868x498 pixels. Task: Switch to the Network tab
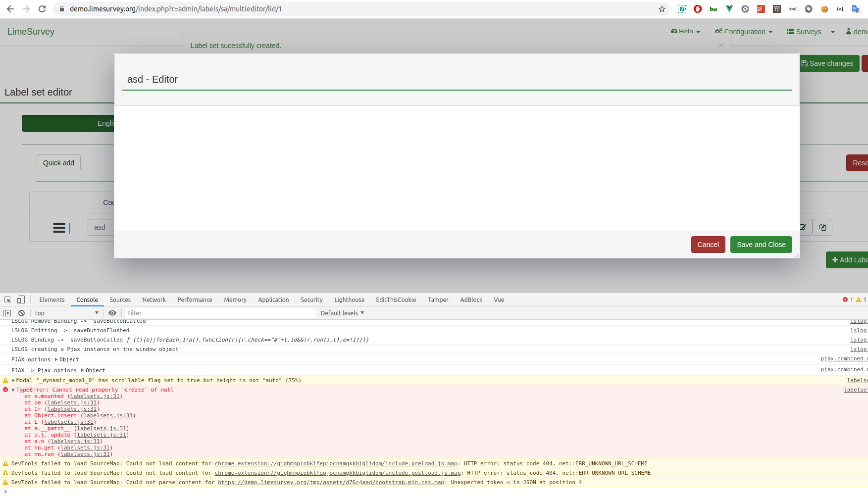(154, 300)
